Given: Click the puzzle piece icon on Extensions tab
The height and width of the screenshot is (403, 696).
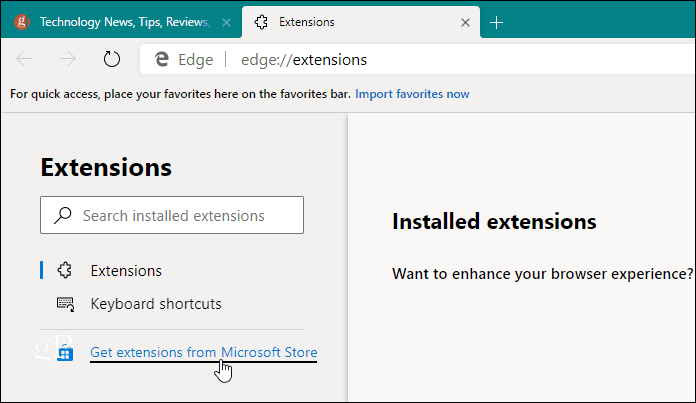Looking at the screenshot, I should coord(261,22).
